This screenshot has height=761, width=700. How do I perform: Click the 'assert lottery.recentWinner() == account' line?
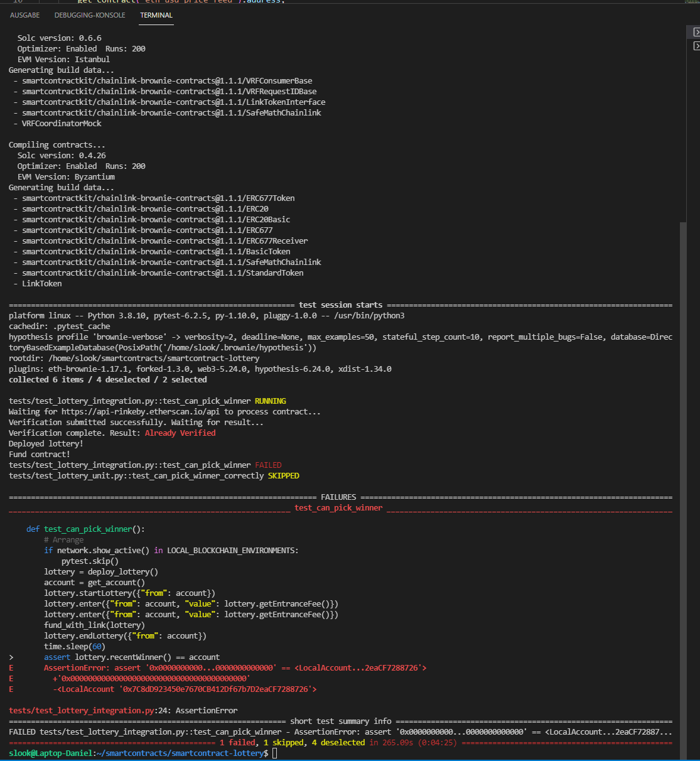coord(132,657)
